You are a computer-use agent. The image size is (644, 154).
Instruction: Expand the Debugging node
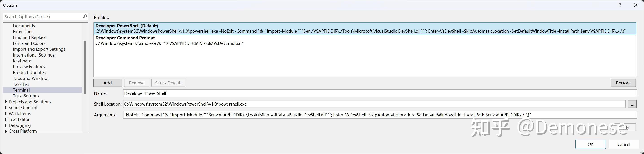point(6,125)
